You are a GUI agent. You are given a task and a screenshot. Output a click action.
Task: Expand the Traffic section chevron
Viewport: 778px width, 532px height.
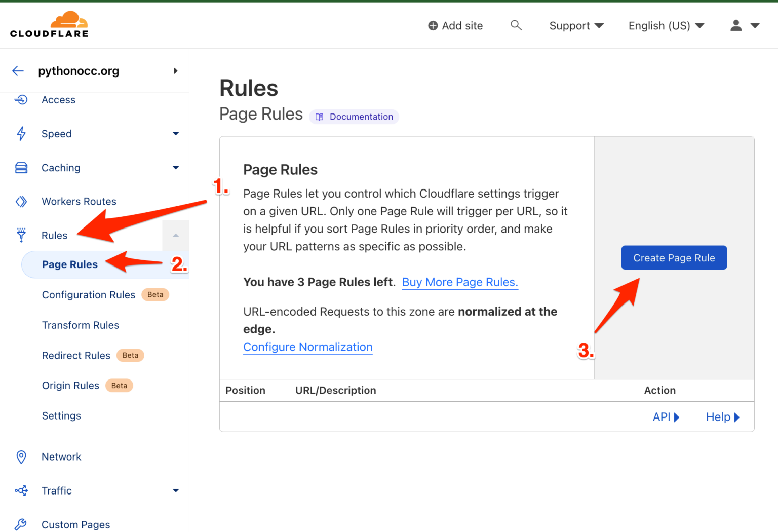176,490
